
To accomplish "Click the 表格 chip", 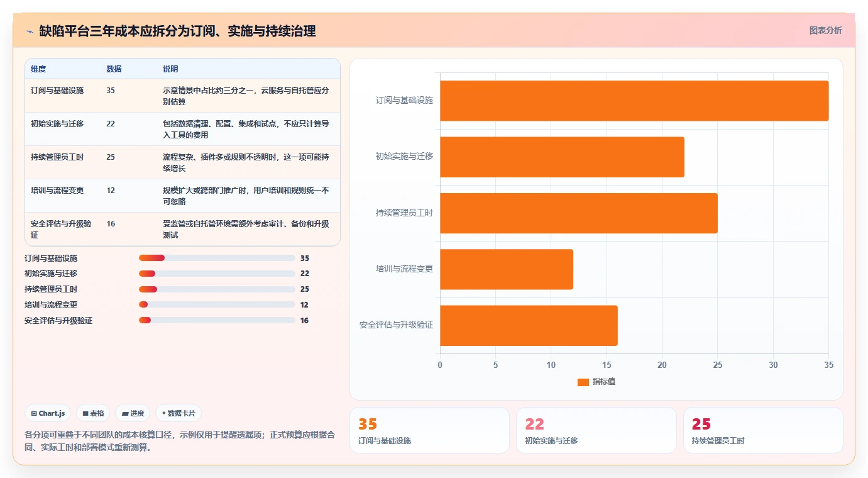I will point(93,413).
